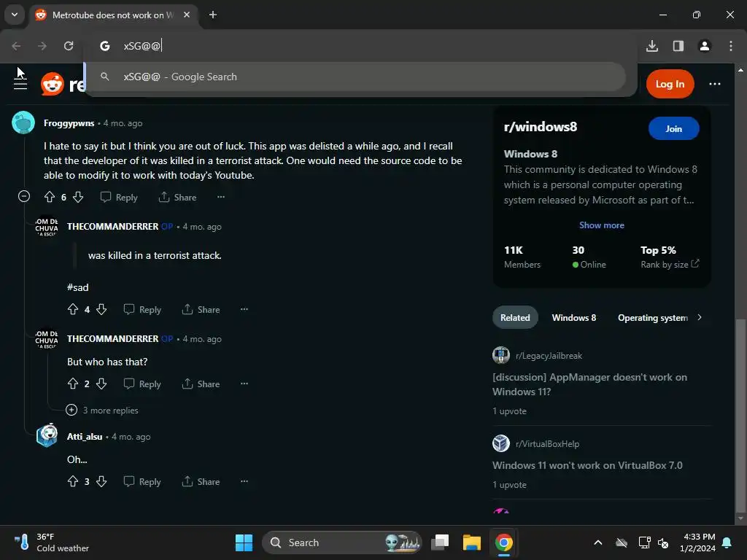Open more options on Froggypwns' comment

click(x=221, y=197)
